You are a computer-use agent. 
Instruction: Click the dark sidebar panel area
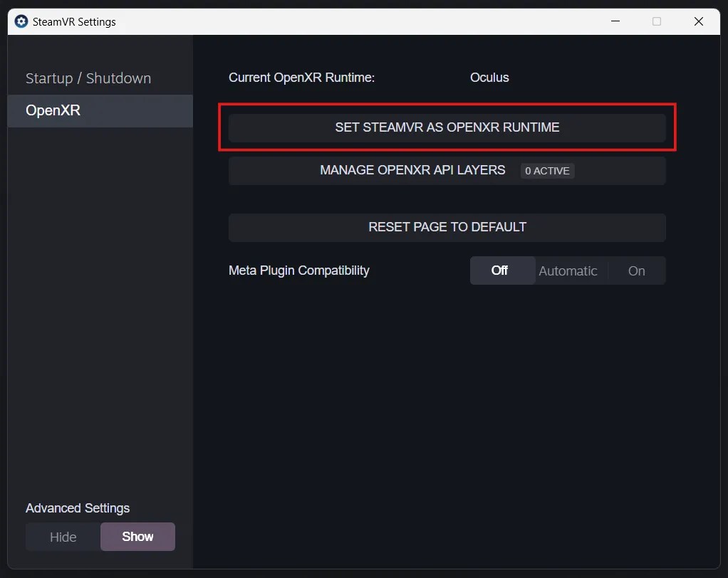point(100,320)
